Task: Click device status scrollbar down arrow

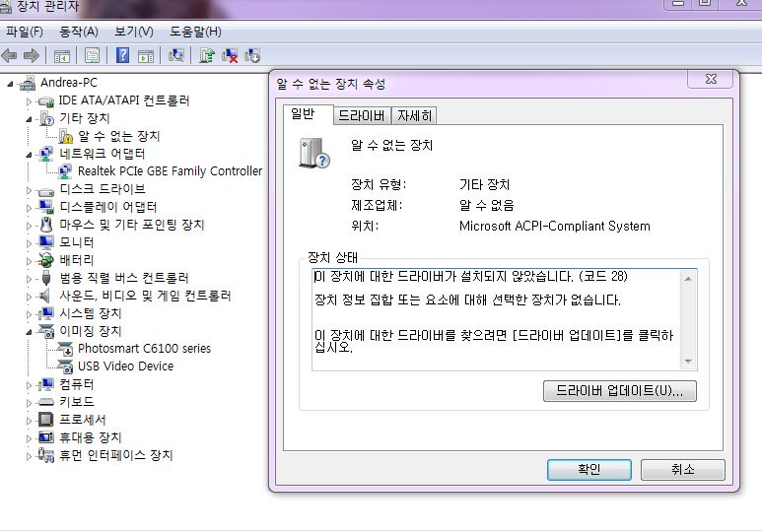Action: tap(688, 361)
